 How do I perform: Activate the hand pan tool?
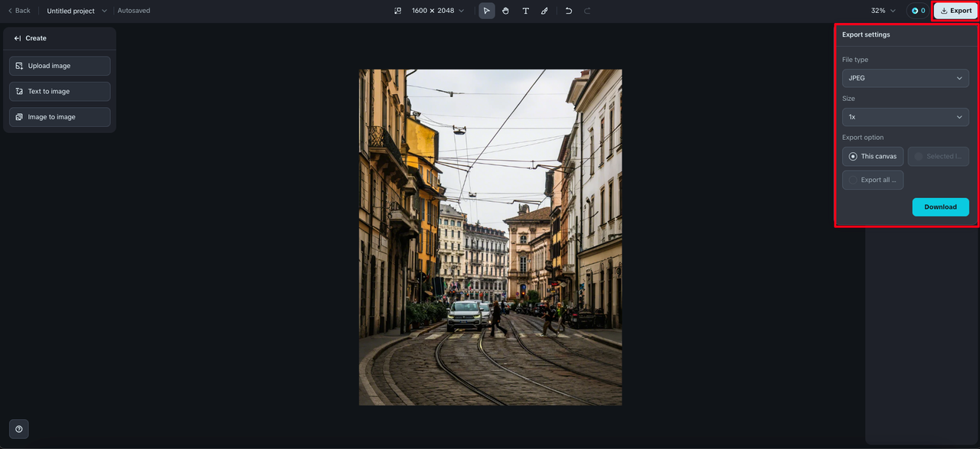pos(506,11)
